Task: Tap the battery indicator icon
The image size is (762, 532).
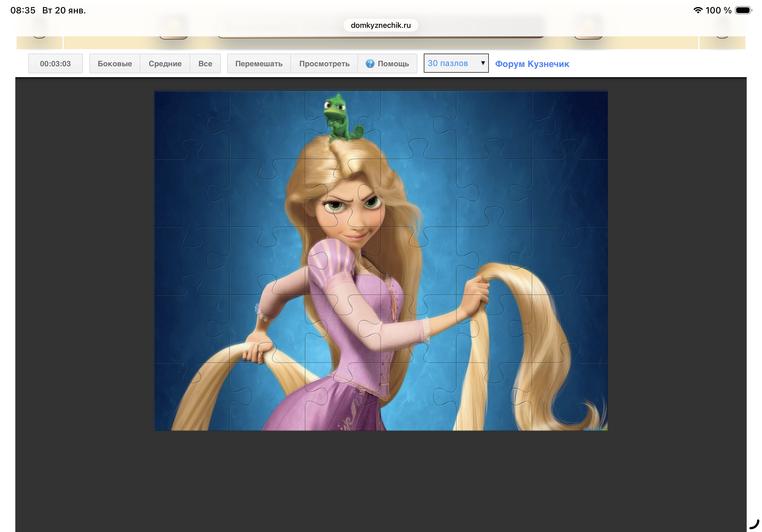Action: pos(743,10)
